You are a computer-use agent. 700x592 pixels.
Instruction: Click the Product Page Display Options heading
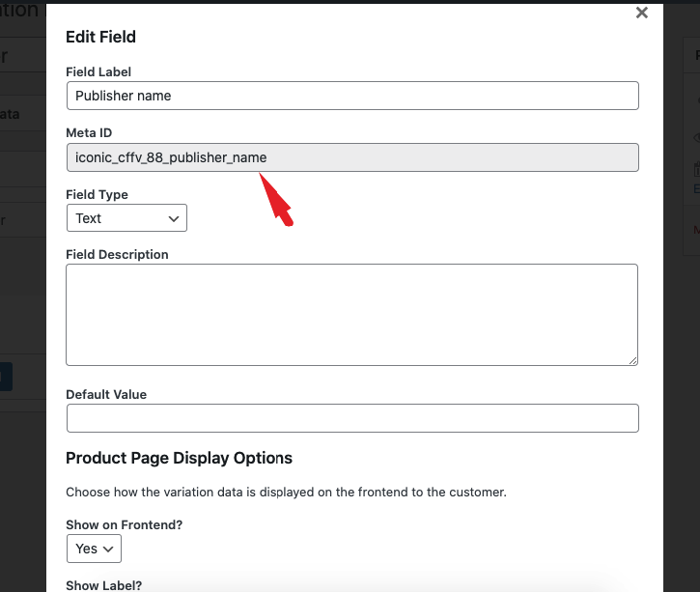pos(179,458)
